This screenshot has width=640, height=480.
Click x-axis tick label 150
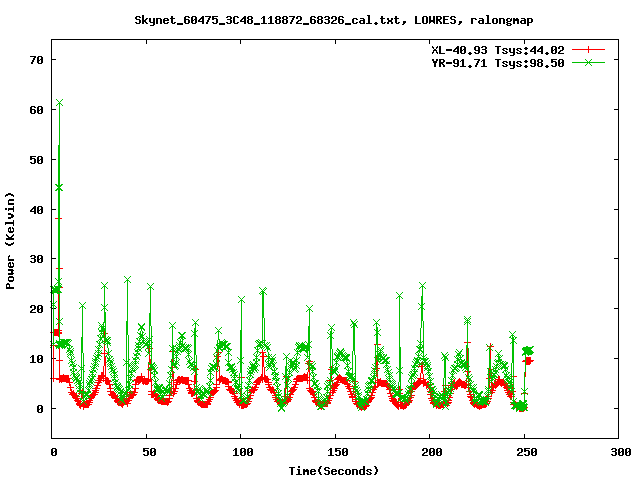click(x=337, y=452)
